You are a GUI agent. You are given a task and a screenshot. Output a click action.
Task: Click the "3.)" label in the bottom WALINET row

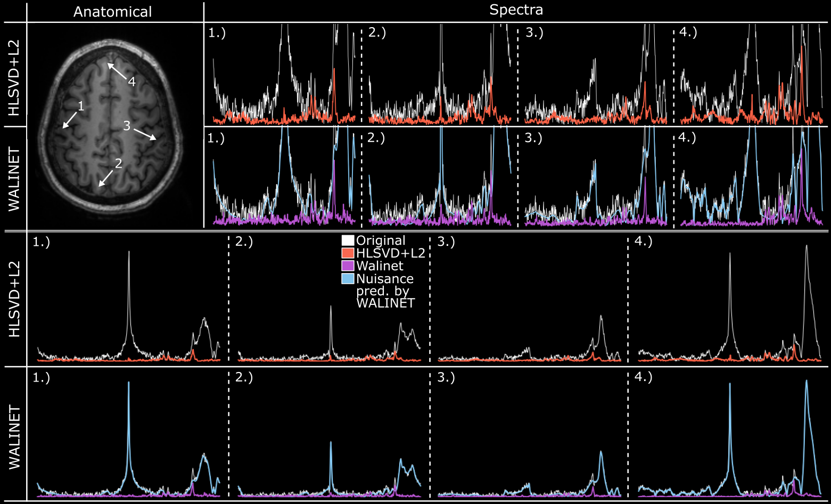[446, 377]
